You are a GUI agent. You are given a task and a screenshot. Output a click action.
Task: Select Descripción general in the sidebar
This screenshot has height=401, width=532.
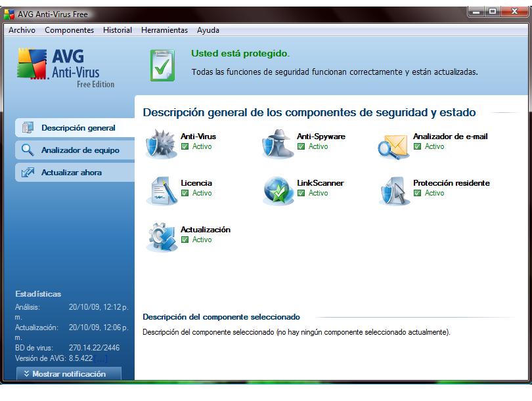coord(75,128)
